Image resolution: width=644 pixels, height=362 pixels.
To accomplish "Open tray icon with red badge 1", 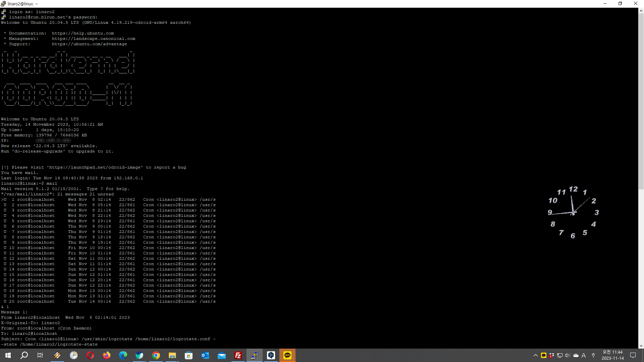I will tap(552, 355).
